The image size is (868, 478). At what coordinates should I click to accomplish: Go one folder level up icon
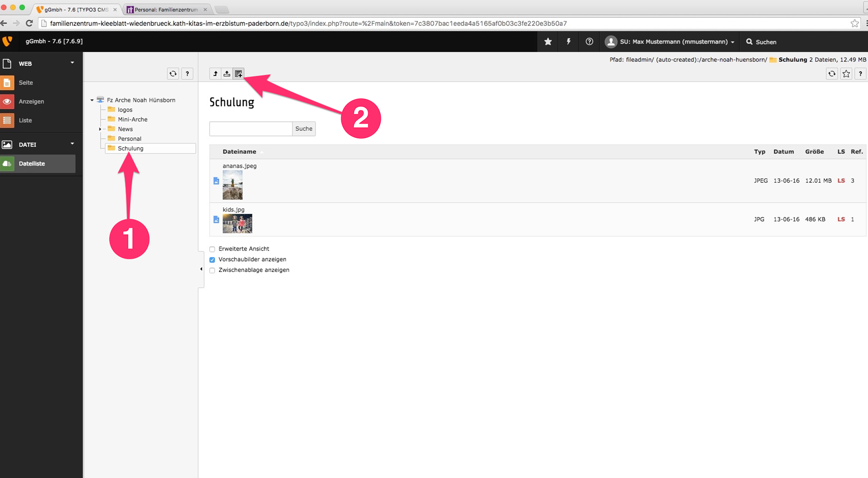[215, 74]
